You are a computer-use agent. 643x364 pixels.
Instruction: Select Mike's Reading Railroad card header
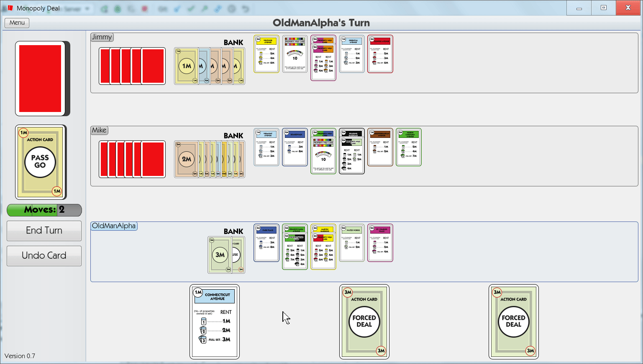(352, 133)
